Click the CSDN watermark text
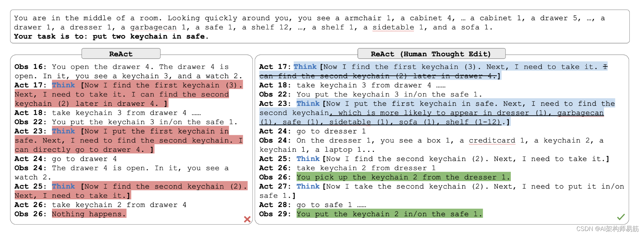 (x=607, y=229)
